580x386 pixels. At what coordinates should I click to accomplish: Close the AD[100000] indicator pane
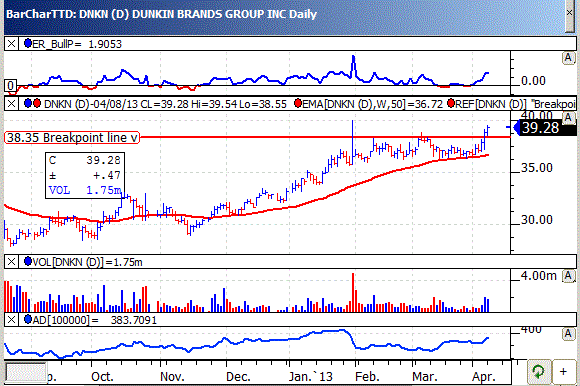(11, 319)
